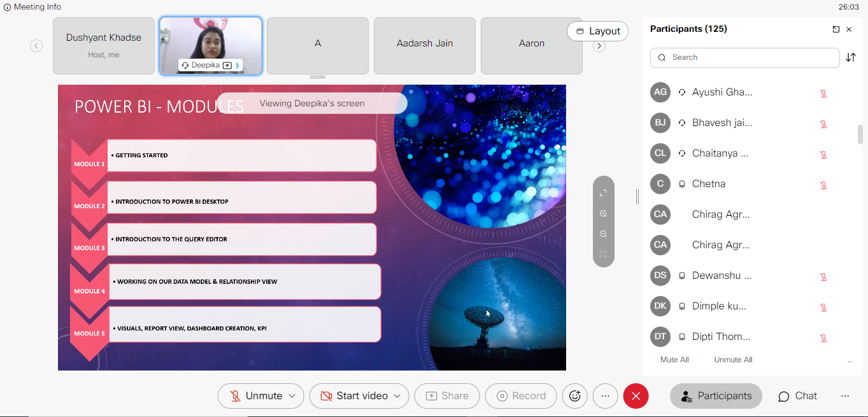Viewport: 868px width, 417px height.
Task: Select Dewanshu participant name
Action: 722,276
